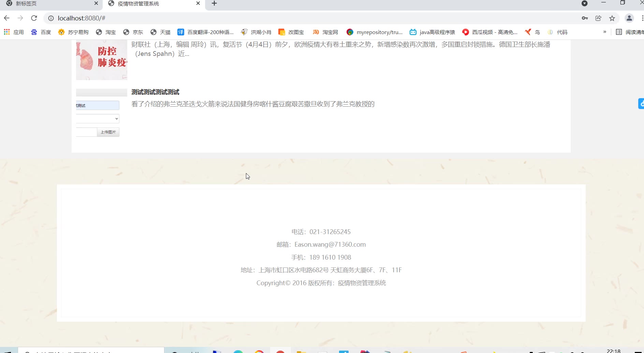Open the 测试测试测试测试 news title

pos(155,92)
